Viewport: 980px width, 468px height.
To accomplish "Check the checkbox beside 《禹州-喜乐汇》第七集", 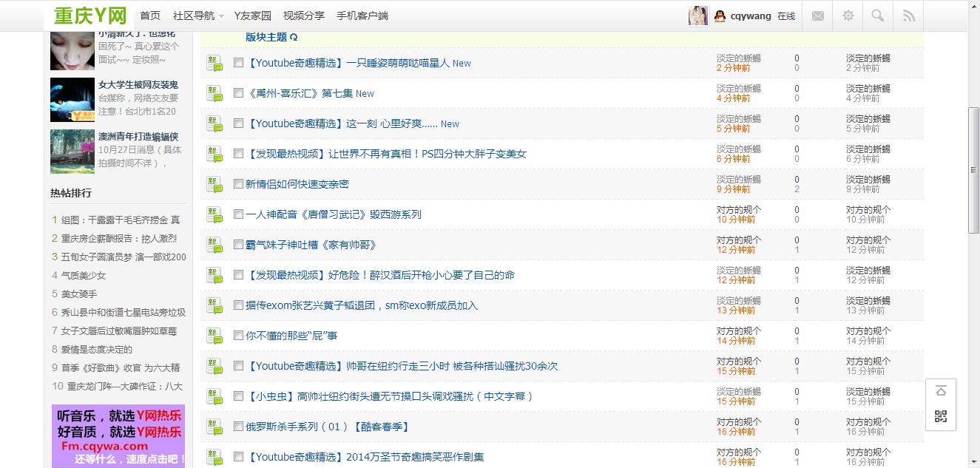I will [x=237, y=93].
